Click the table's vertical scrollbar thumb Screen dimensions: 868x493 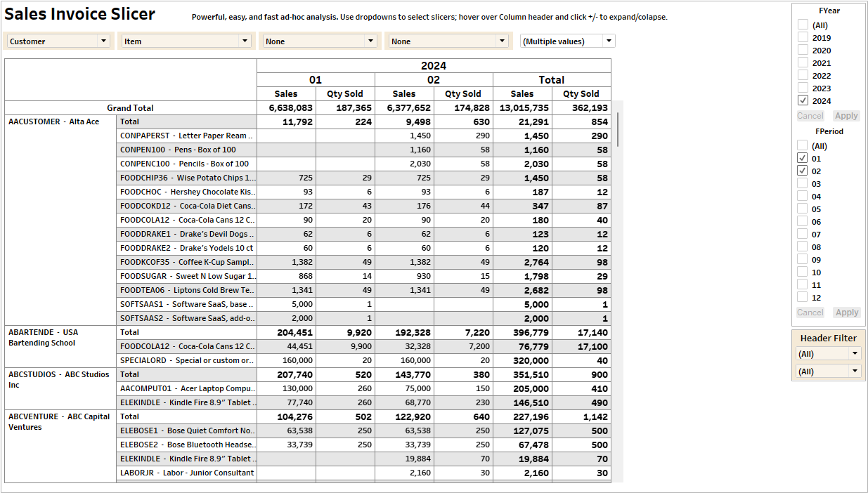coord(618,129)
